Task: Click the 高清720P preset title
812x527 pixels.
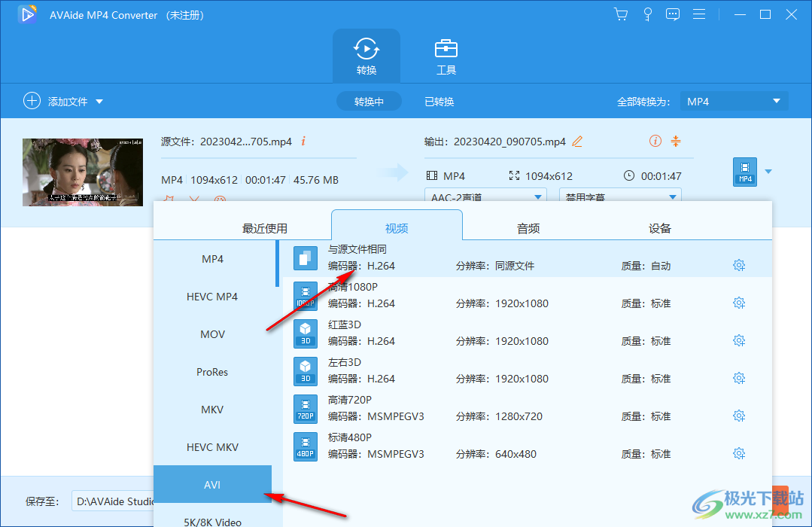Action: point(349,400)
